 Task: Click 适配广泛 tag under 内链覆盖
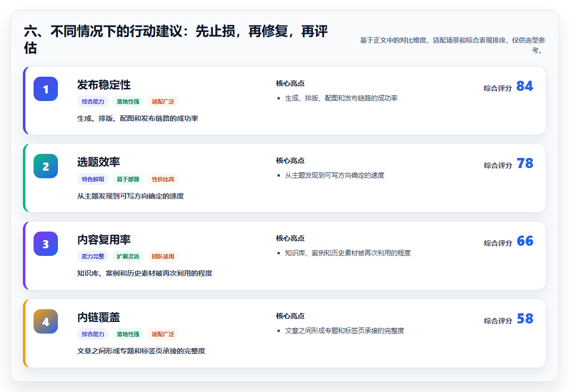[163, 334]
